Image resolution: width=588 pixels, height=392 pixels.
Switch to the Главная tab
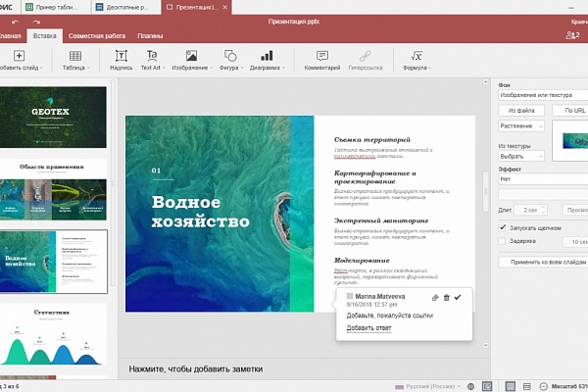click(x=11, y=36)
